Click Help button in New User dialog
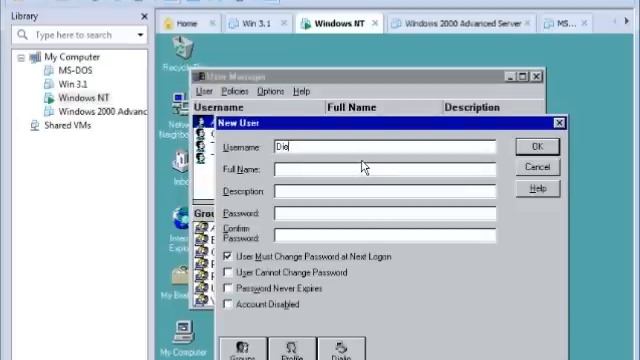The image size is (640, 360). (x=538, y=189)
